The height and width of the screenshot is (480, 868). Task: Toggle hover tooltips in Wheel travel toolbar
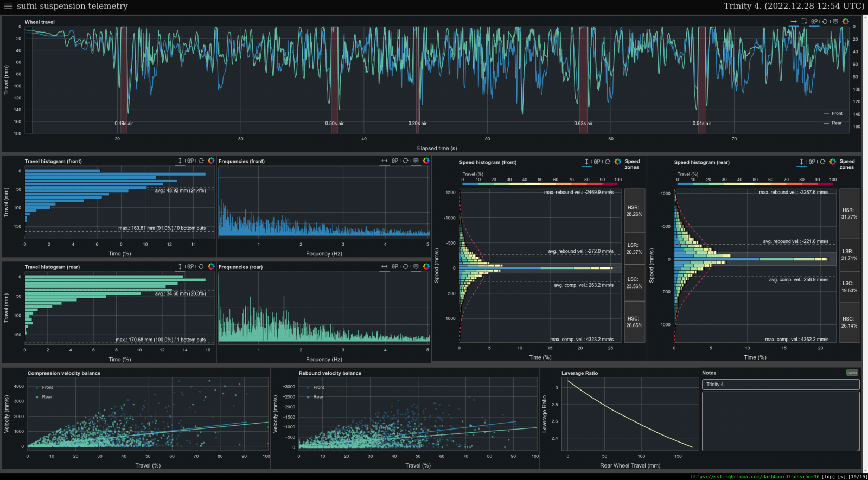(x=835, y=22)
